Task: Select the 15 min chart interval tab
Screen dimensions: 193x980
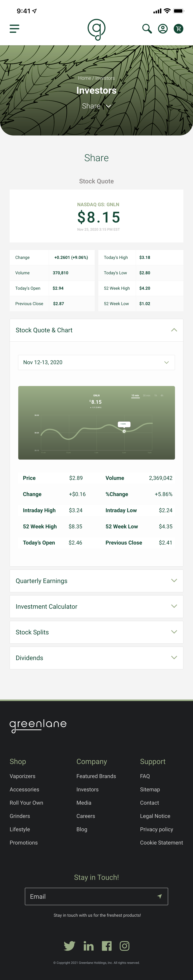Action: [x=135, y=396]
